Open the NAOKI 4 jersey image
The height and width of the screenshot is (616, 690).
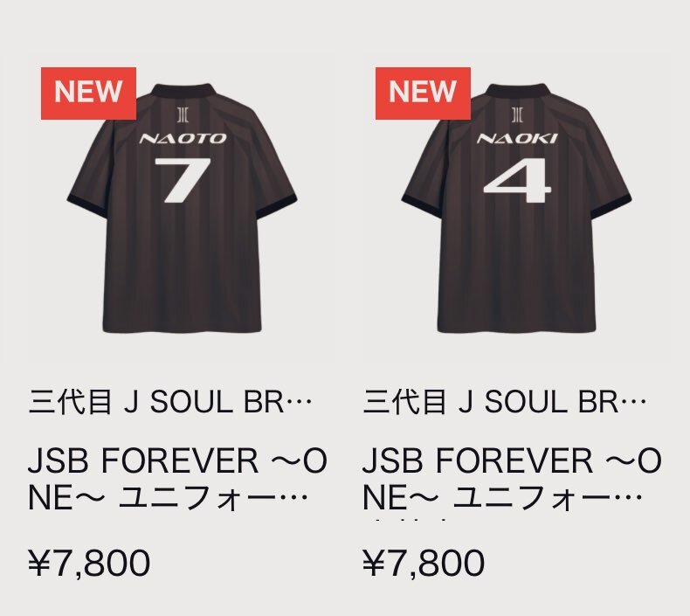click(516, 208)
